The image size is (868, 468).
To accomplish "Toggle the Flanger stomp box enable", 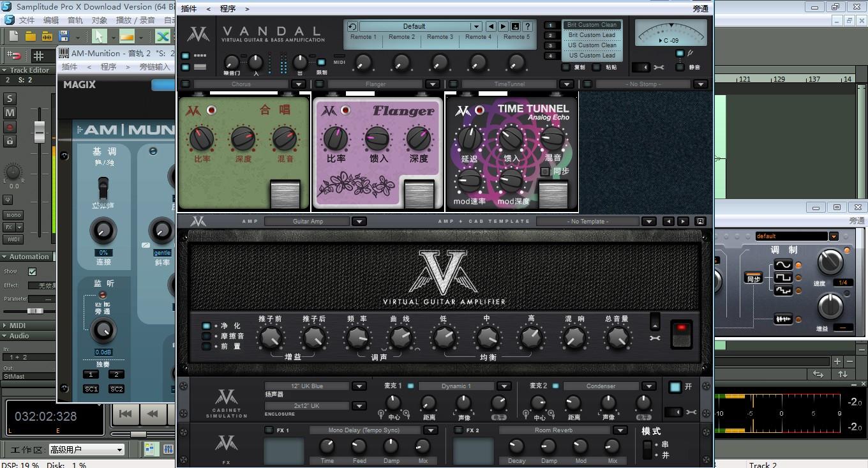I will (320, 84).
